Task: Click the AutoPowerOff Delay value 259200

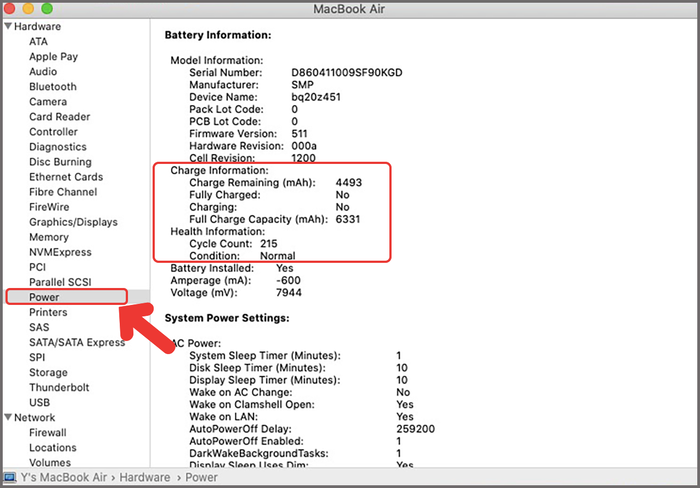Action: (415, 429)
